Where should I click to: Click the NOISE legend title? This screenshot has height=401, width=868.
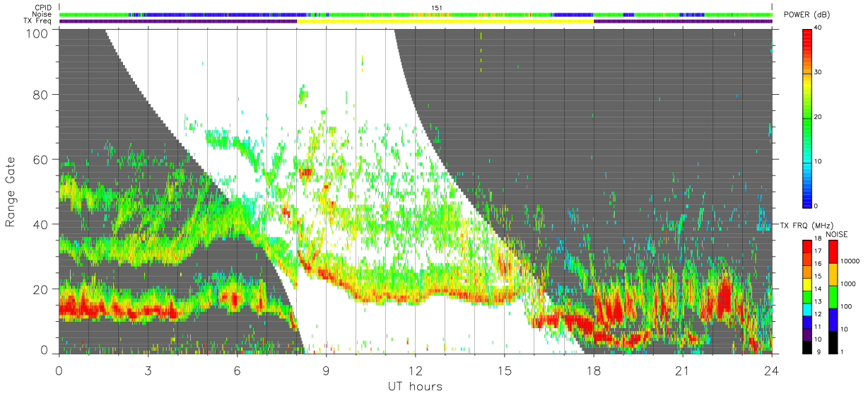pyautogui.click(x=837, y=234)
